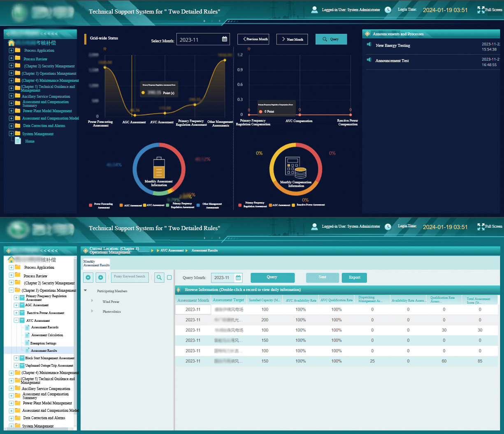Open Exemption Settings in the sidebar tree

43,343
